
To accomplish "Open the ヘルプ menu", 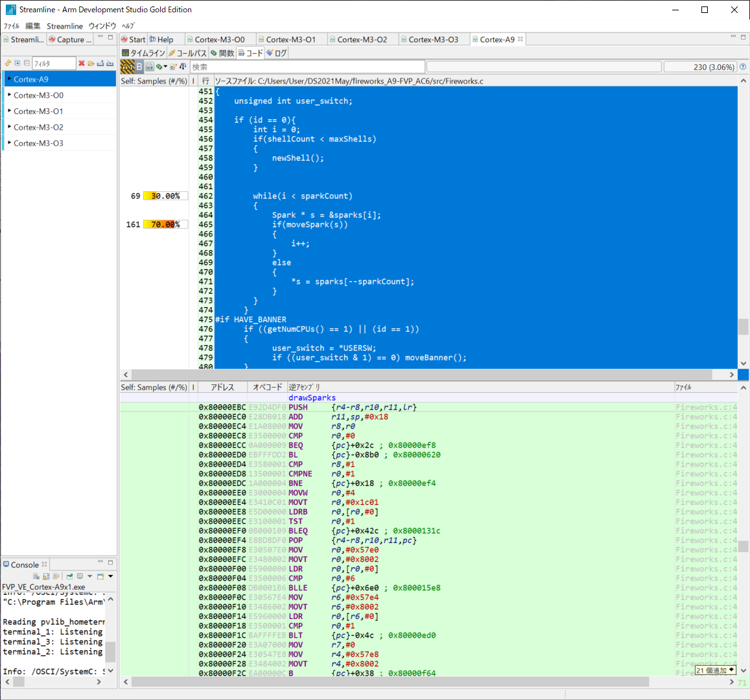I will pyautogui.click(x=128, y=26).
